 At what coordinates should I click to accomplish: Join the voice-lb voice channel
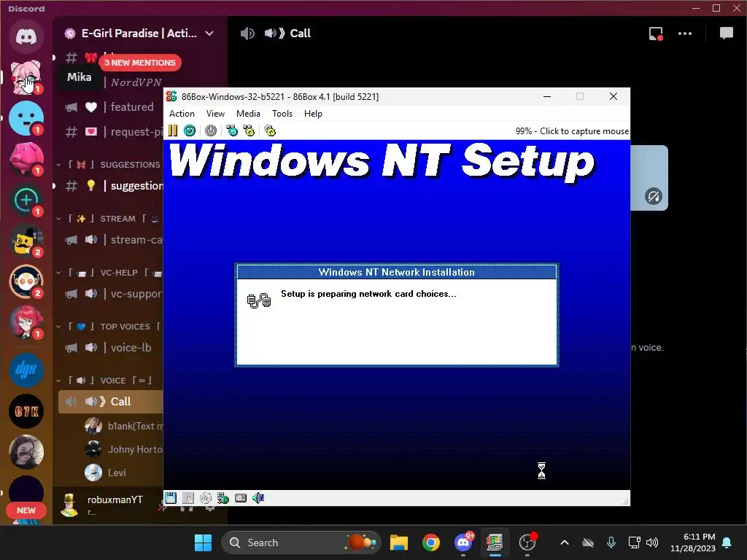click(x=111, y=348)
